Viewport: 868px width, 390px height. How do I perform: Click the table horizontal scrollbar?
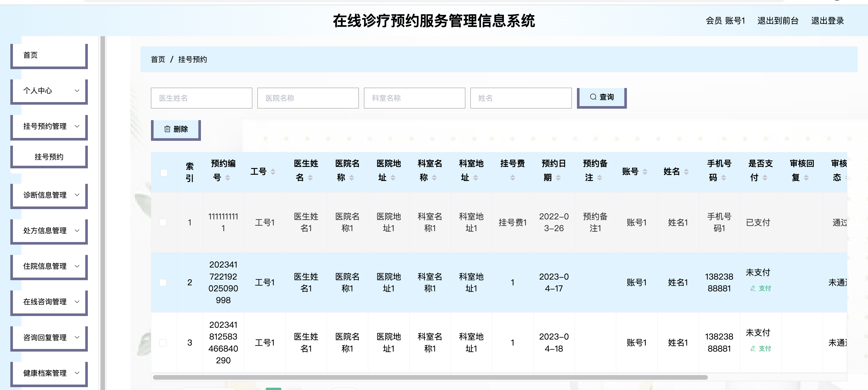[430, 377]
